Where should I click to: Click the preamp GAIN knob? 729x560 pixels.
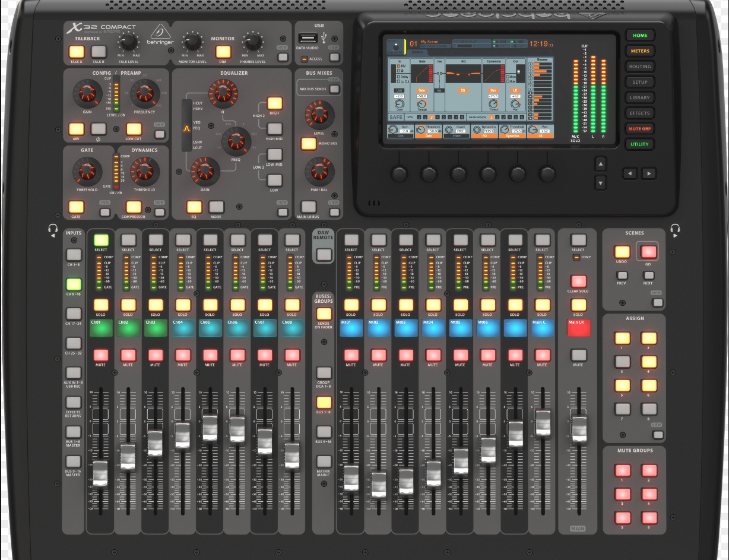click(87, 94)
